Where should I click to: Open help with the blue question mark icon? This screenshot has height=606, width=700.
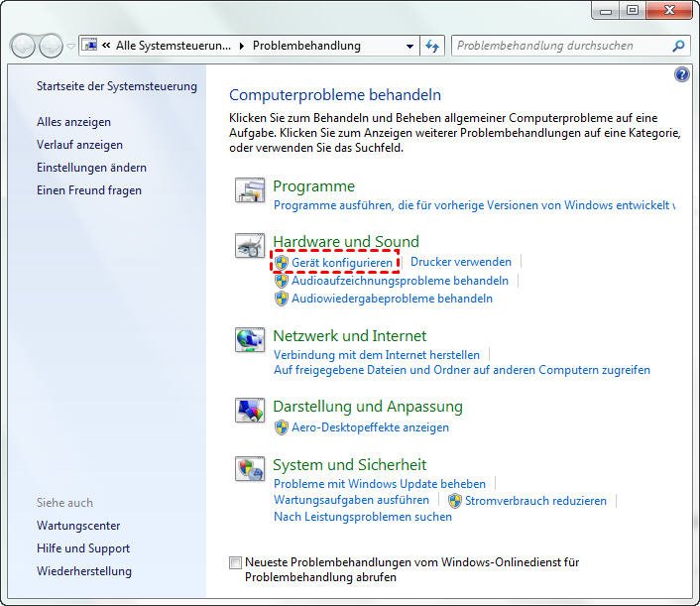point(682,74)
